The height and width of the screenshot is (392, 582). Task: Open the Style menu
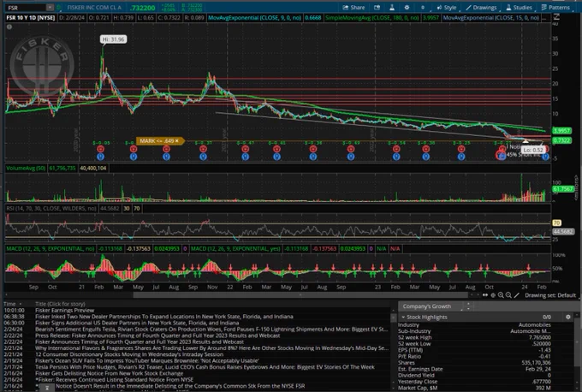pos(447,8)
